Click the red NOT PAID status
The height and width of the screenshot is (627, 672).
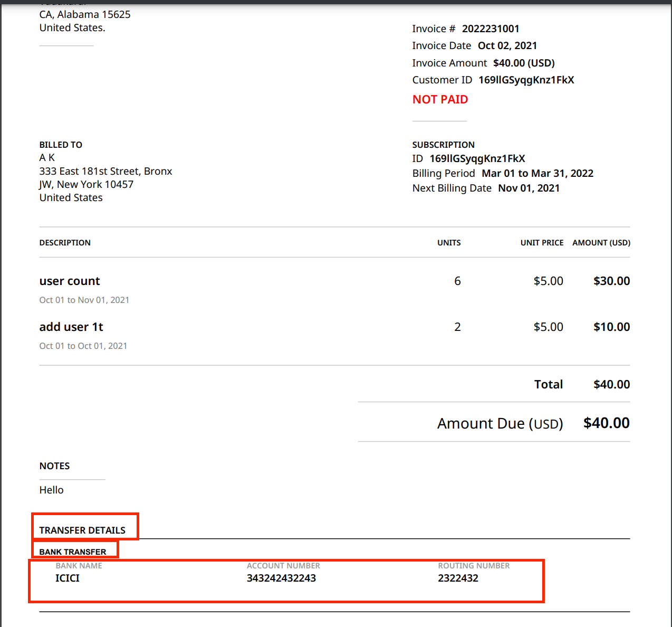tap(440, 100)
